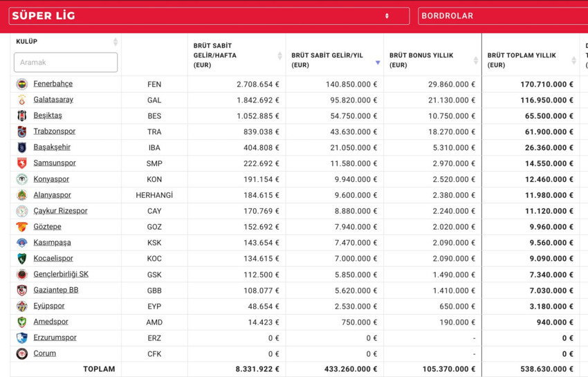The width and height of the screenshot is (588, 377).
Task: Click the Göztepe club logo
Action: [x=21, y=227]
